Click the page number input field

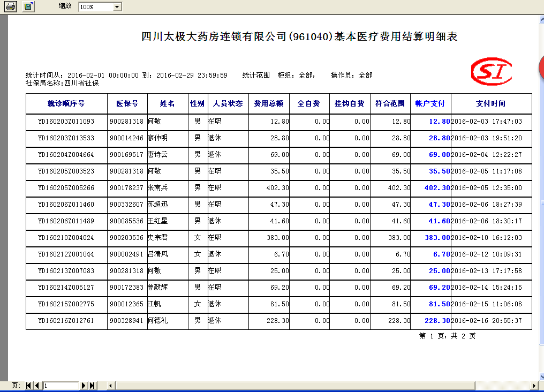pyautogui.click(x=61, y=386)
